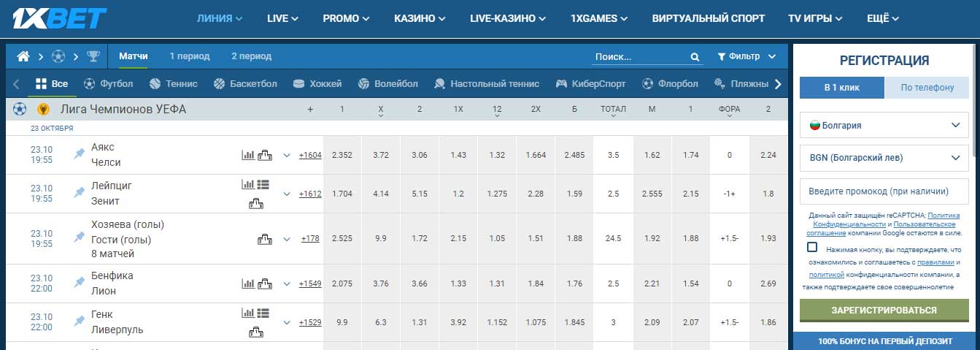The width and height of the screenshot is (980, 350).
Task: Pin the Ajax–Chelsea match
Action: tap(80, 154)
